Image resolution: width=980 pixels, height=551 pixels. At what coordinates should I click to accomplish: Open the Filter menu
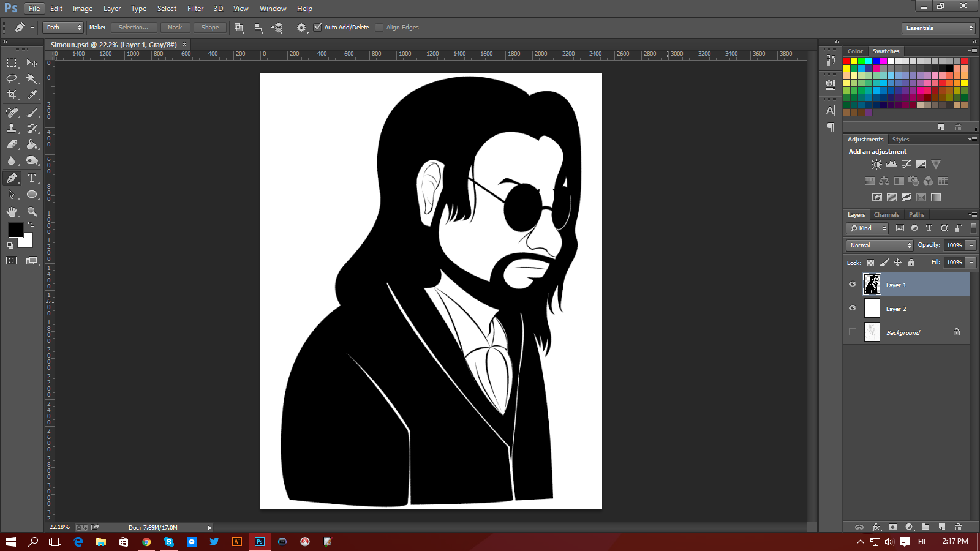coord(195,9)
